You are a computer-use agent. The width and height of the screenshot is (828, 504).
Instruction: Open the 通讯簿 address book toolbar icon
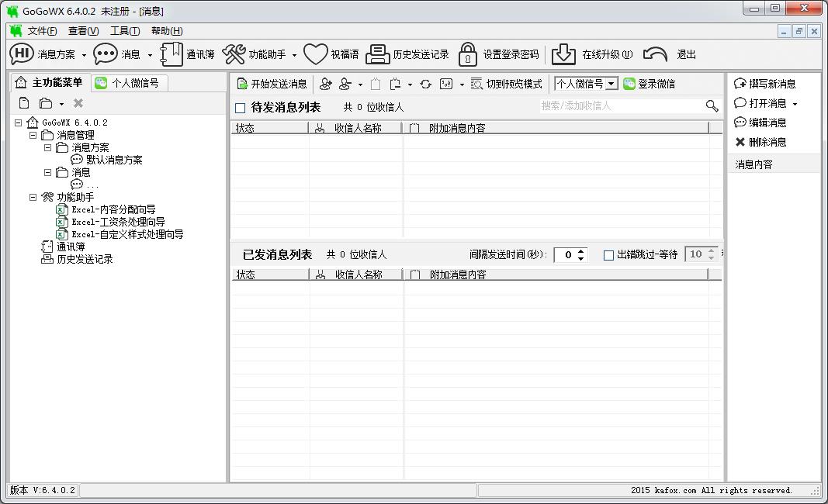point(171,54)
